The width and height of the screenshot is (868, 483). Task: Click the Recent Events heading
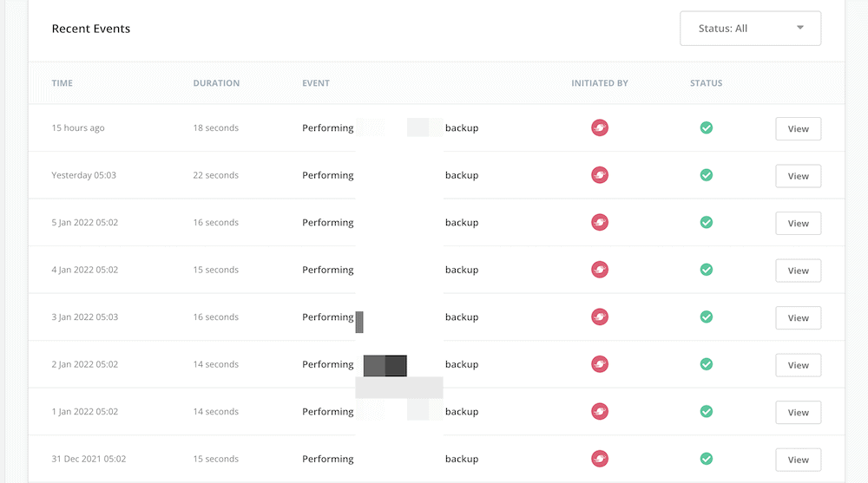tap(91, 29)
